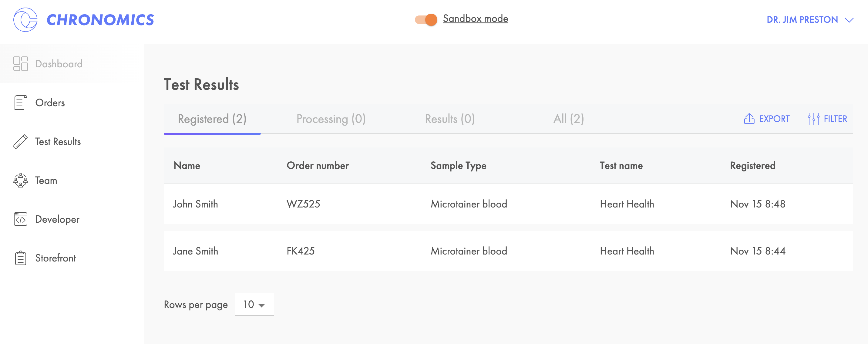
Task: Click the Sandbox mode link
Action: [475, 19]
